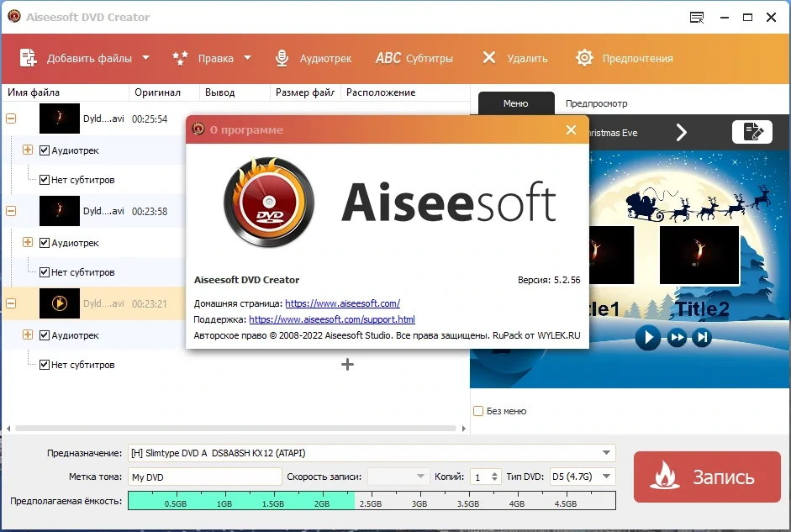Click the Удалить X icon
Image resolution: width=791 pixels, height=532 pixels.
[489, 57]
